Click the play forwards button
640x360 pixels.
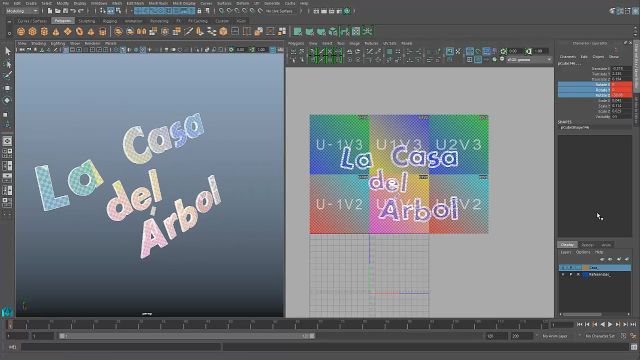610,324
